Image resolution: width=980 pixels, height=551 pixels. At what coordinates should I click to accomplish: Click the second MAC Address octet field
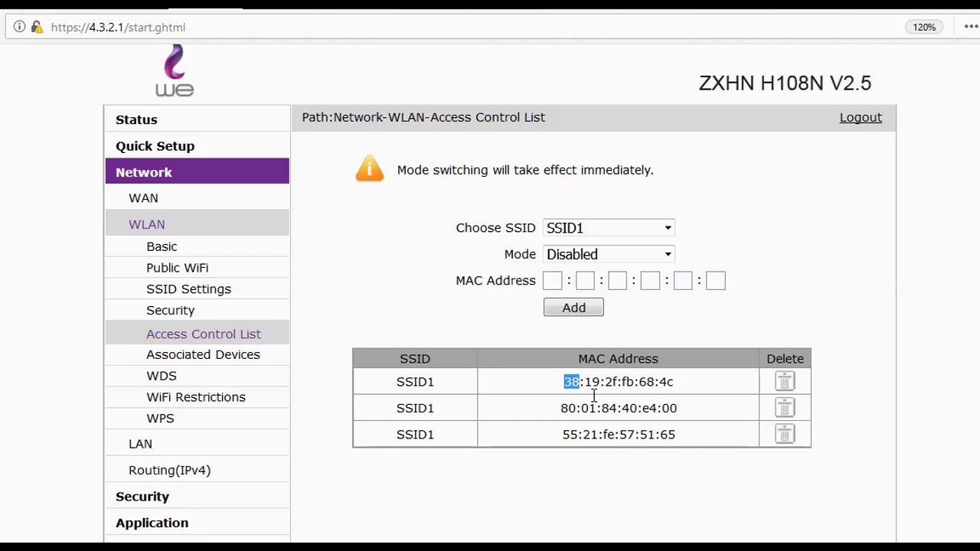coord(585,281)
